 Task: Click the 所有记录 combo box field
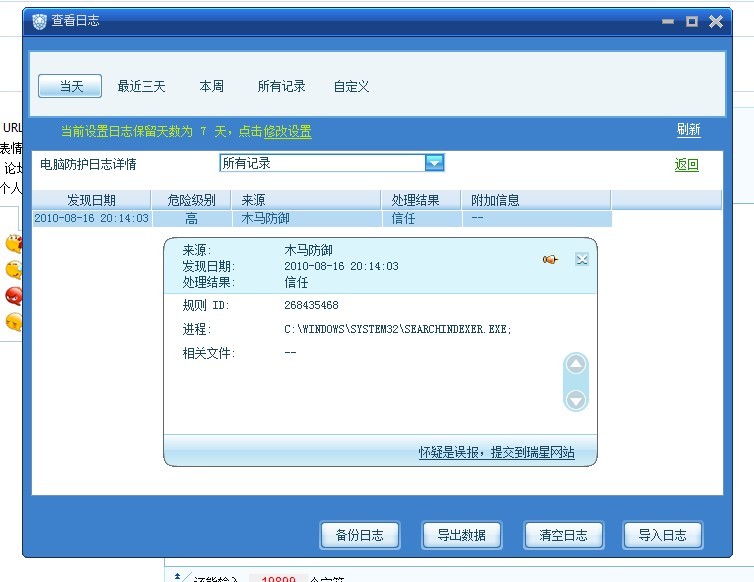click(332, 163)
